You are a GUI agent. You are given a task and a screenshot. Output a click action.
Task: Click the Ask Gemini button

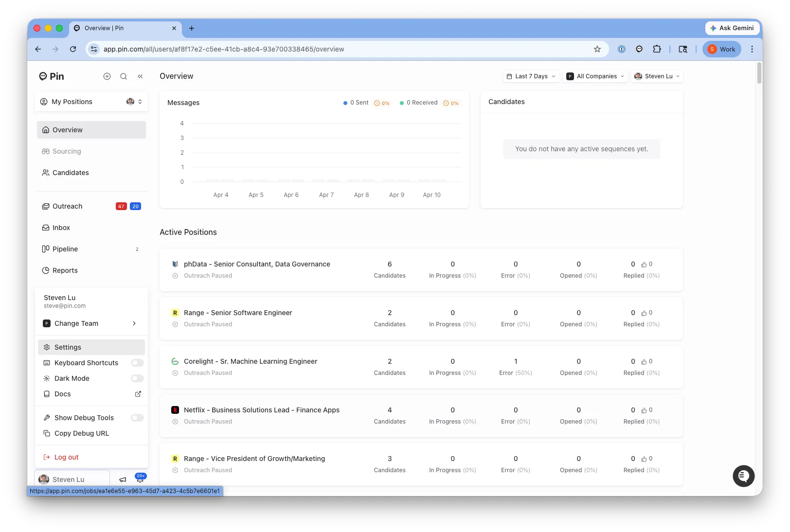coord(732,28)
